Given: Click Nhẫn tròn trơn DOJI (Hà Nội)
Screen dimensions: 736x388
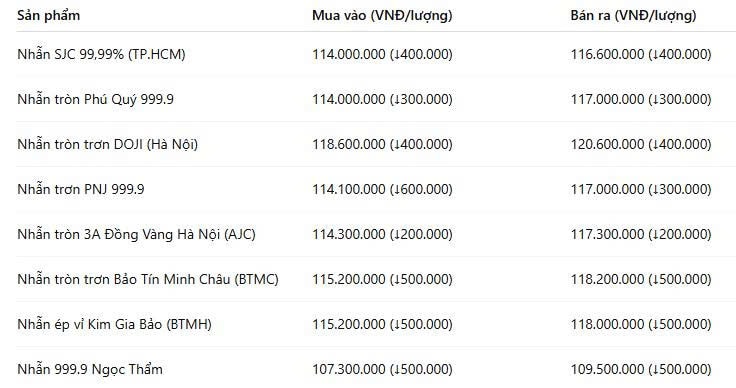Looking at the screenshot, I should tap(107, 144).
